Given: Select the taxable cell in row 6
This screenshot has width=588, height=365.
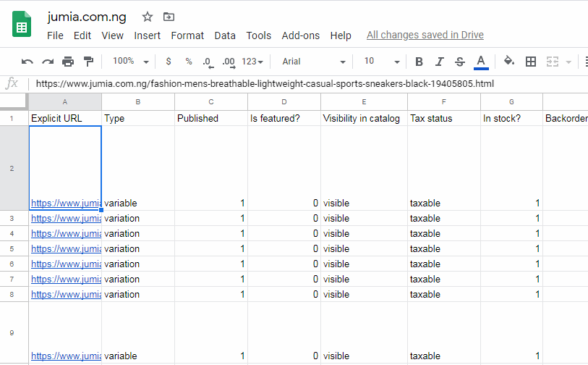Looking at the screenshot, I should pos(444,264).
